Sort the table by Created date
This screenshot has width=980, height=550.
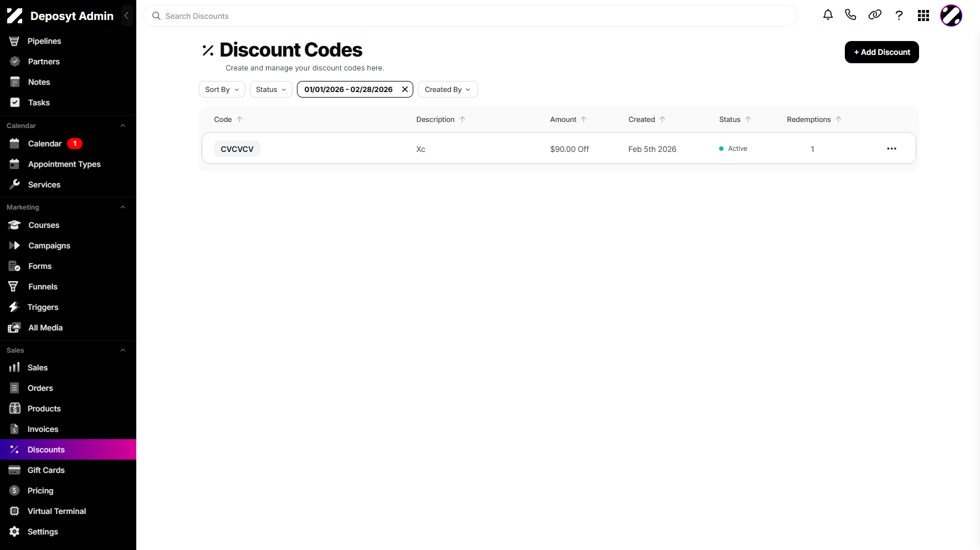click(x=647, y=119)
